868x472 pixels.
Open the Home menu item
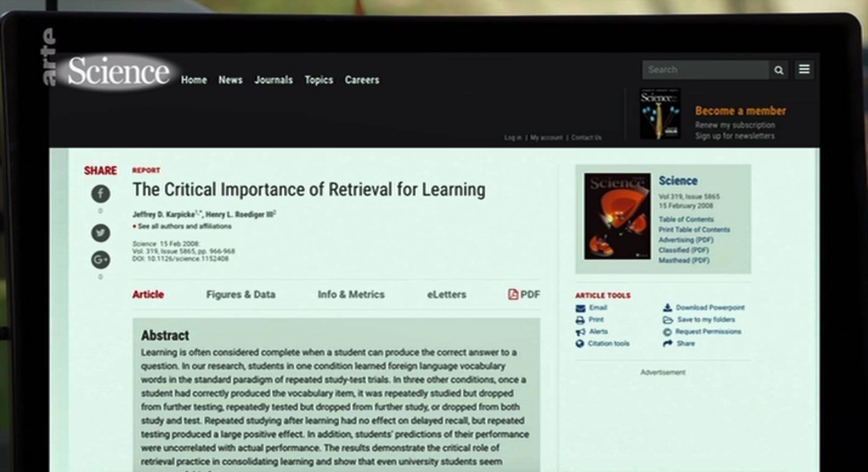coord(194,80)
